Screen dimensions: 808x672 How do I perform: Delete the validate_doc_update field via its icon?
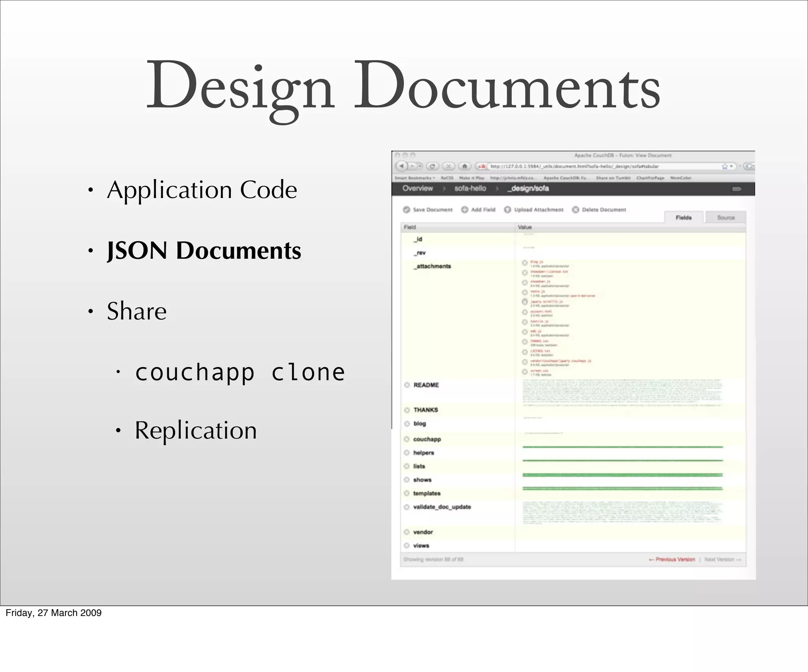pos(406,507)
